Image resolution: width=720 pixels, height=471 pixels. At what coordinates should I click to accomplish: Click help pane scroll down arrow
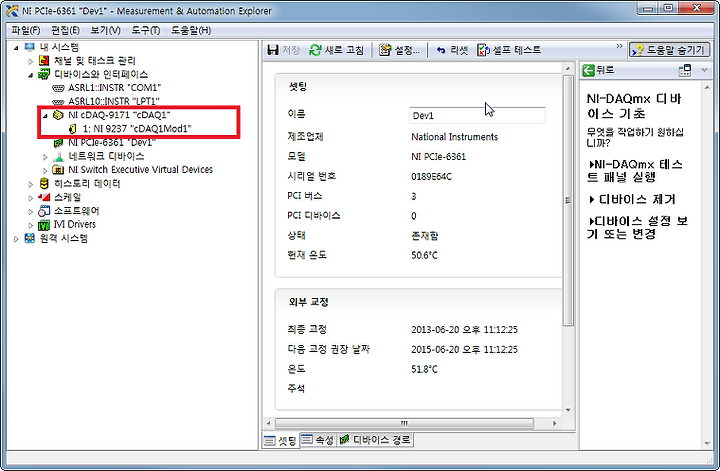point(707,443)
